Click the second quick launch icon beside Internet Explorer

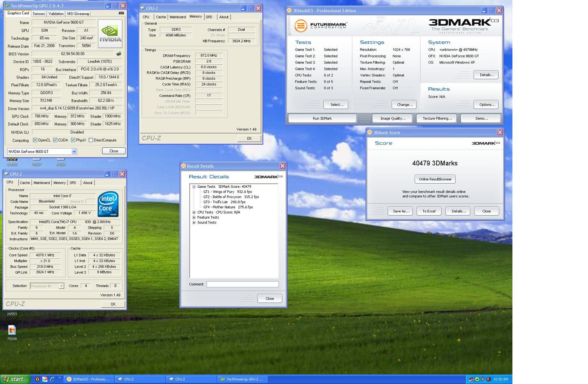[45, 379]
